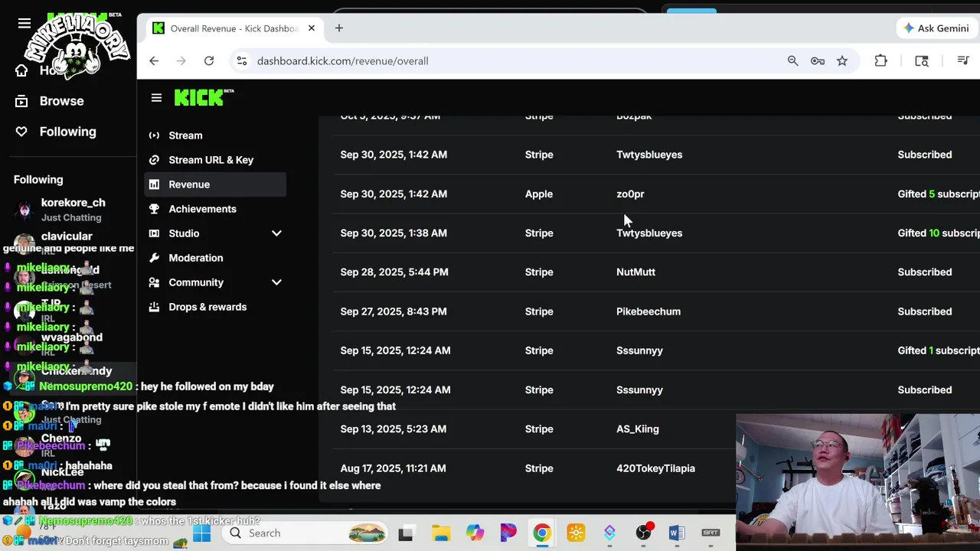Bookmark this page with the star icon
This screenshot has width=980, height=551.
pos(842,60)
